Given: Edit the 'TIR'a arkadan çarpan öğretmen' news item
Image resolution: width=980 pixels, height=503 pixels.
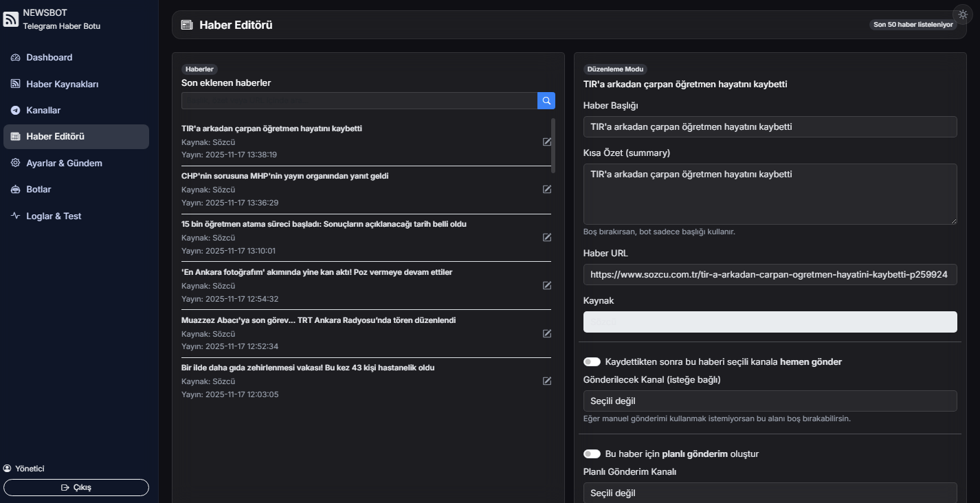Looking at the screenshot, I should point(547,142).
